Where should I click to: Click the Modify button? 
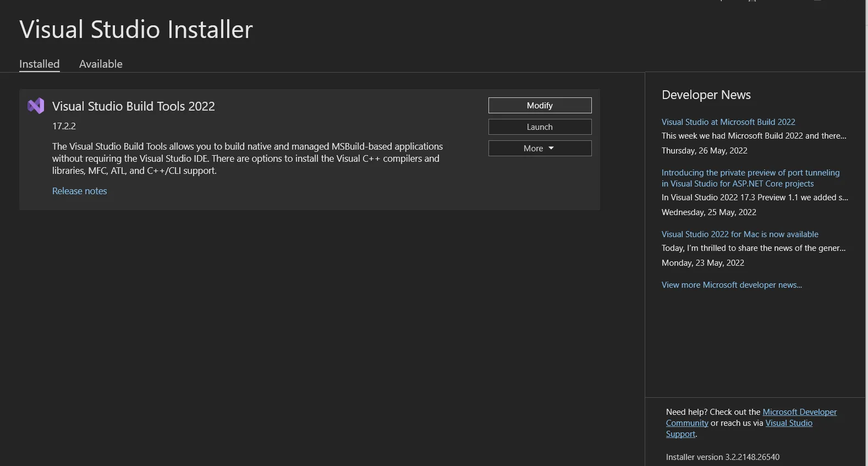[540, 105]
